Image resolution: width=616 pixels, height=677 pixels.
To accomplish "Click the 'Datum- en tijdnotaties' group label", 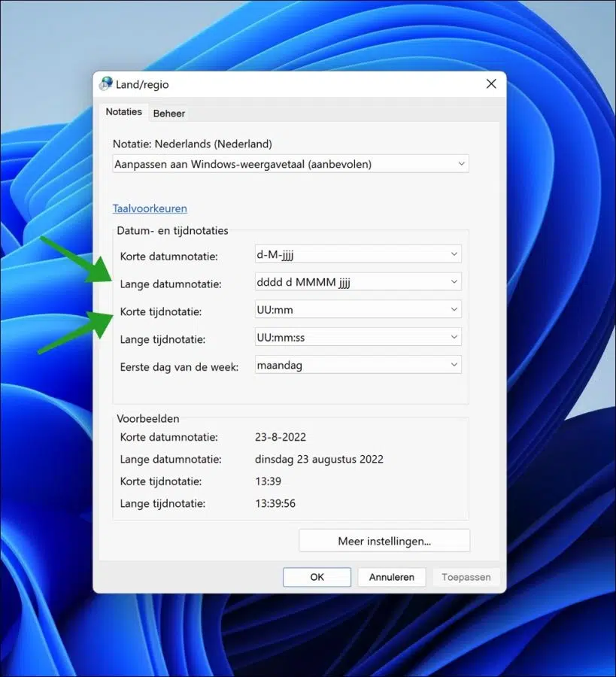I will [x=173, y=231].
